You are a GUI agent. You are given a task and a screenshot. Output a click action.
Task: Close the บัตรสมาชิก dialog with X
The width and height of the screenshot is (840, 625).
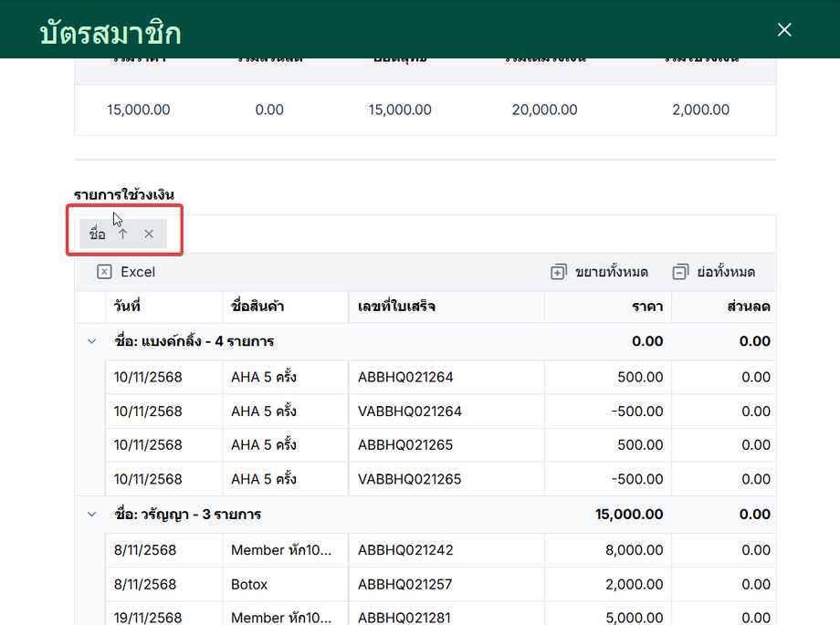[783, 30]
